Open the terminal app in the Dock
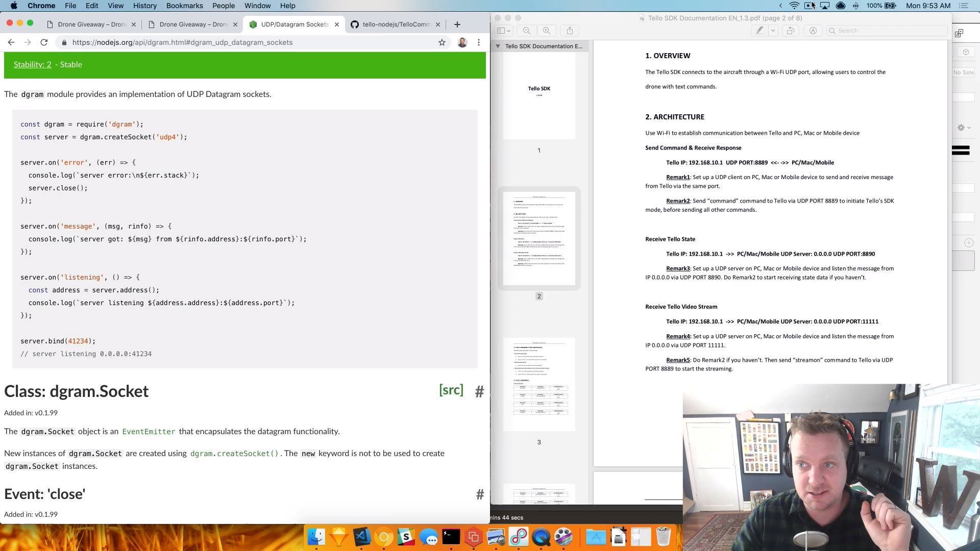The image size is (980, 551). (451, 537)
